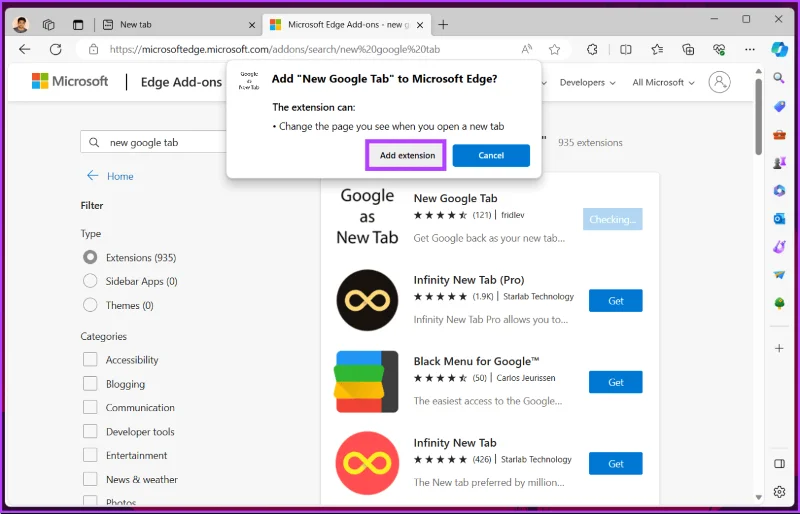Image resolution: width=800 pixels, height=514 pixels.
Task: Add page to favorites with the star icon
Action: coord(554,50)
